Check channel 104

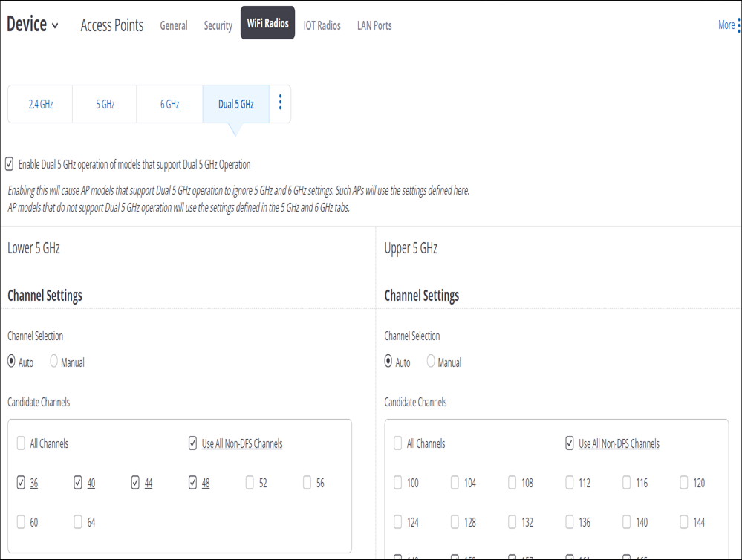[x=455, y=482]
